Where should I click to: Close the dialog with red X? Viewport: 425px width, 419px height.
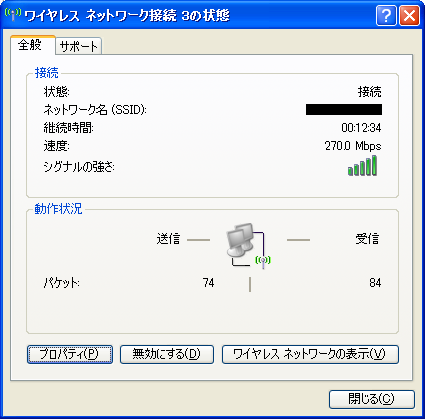point(409,15)
